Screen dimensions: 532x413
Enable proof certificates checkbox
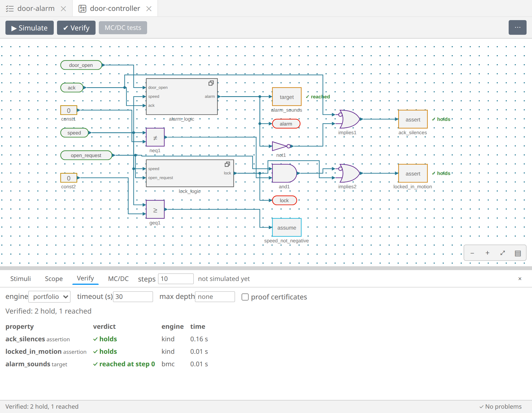[245, 297]
